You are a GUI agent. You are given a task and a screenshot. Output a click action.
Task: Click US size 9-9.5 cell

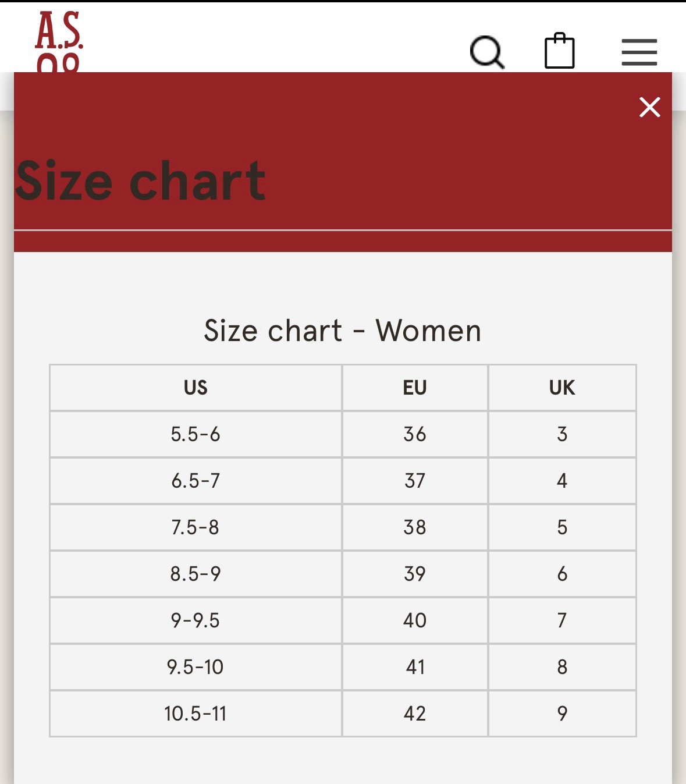[196, 620]
